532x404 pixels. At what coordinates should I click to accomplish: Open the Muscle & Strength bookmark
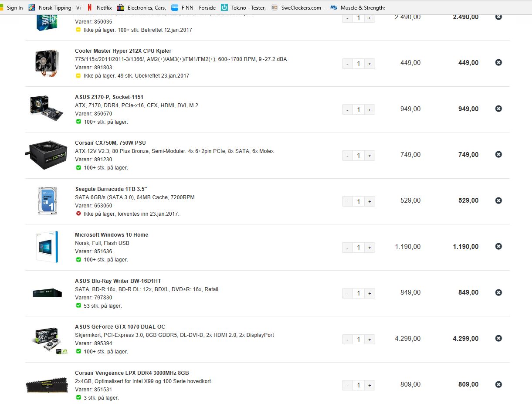click(358, 7)
